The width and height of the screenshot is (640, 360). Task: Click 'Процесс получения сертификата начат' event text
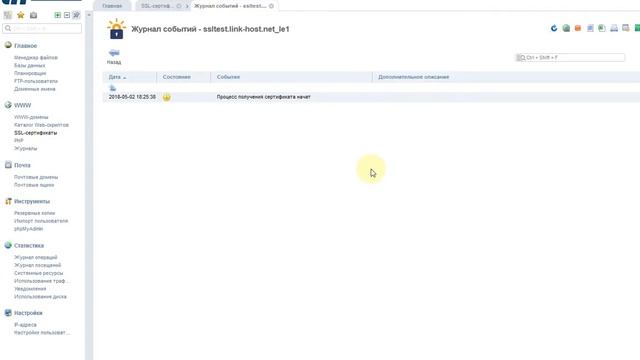[264, 97]
